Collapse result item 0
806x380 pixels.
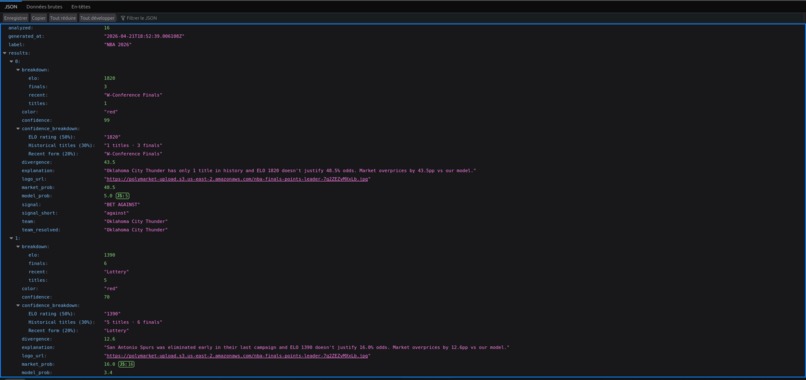coord(11,61)
